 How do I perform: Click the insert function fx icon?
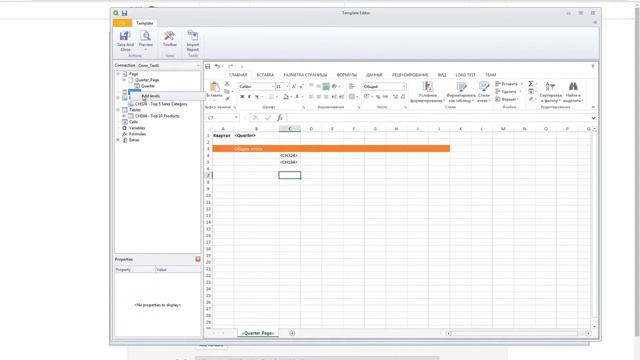[x=280, y=118]
